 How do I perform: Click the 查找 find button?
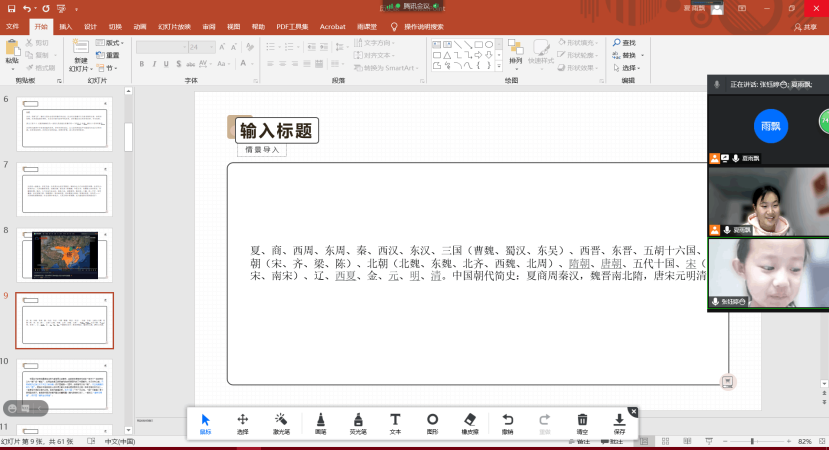(628, 43)
